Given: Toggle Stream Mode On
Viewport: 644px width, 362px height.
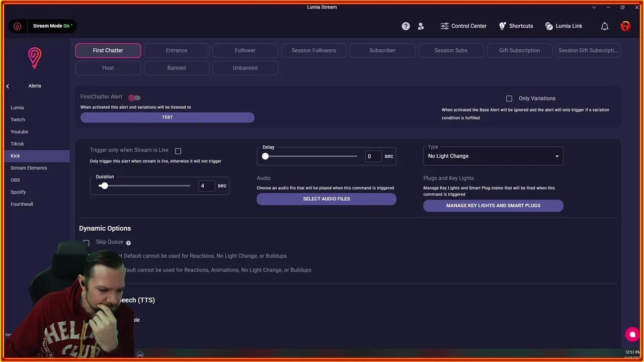Looking at the screenshot, I should coord(52,26).
